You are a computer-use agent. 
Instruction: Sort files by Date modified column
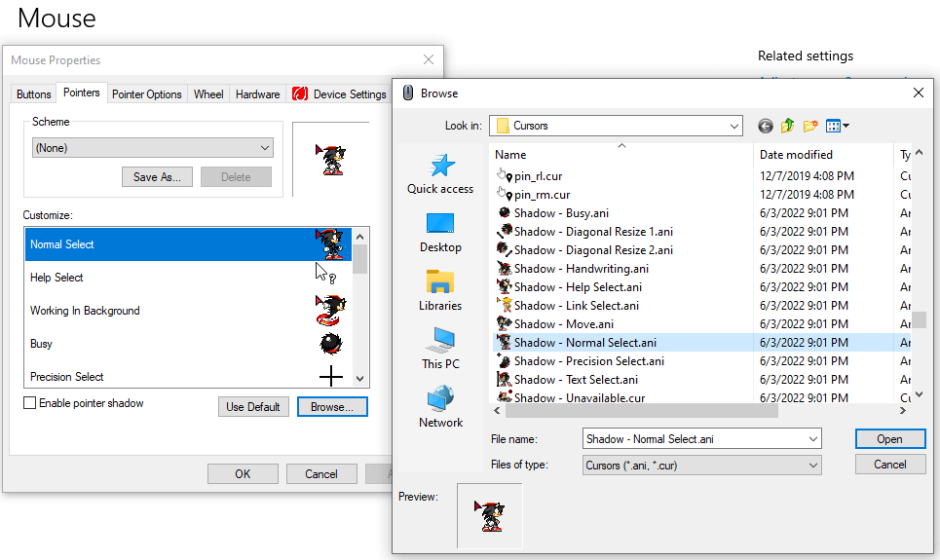823,155
